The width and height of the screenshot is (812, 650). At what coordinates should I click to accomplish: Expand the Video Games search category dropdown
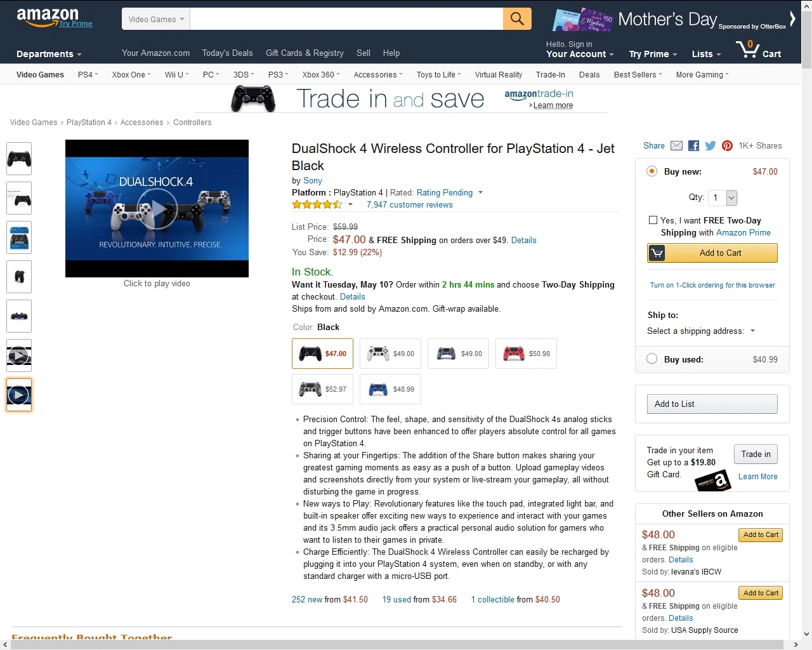156,19
